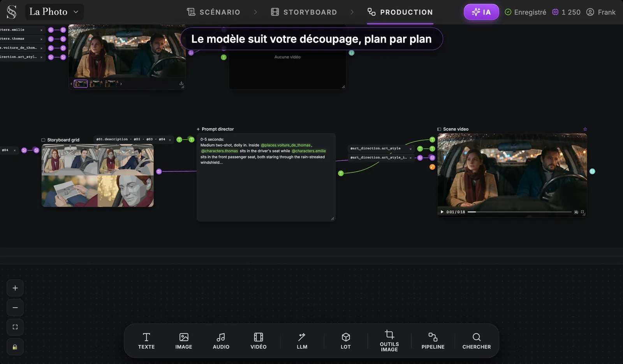Click the app logo icon

[12, 12]
